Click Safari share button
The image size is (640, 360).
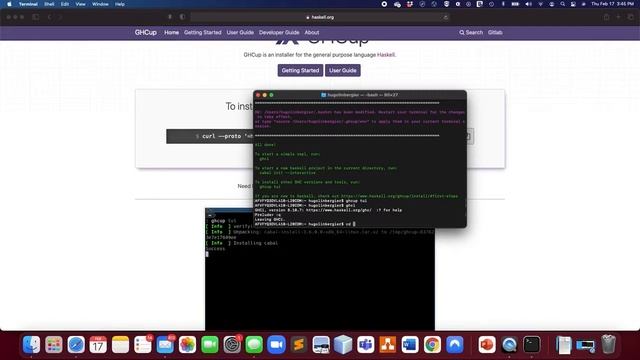click(606, 17)
